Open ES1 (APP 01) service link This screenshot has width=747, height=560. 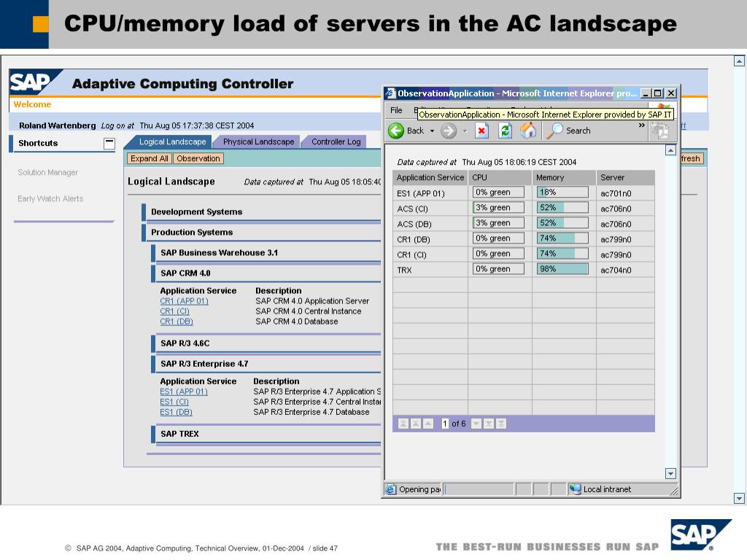tap(183, 392)
